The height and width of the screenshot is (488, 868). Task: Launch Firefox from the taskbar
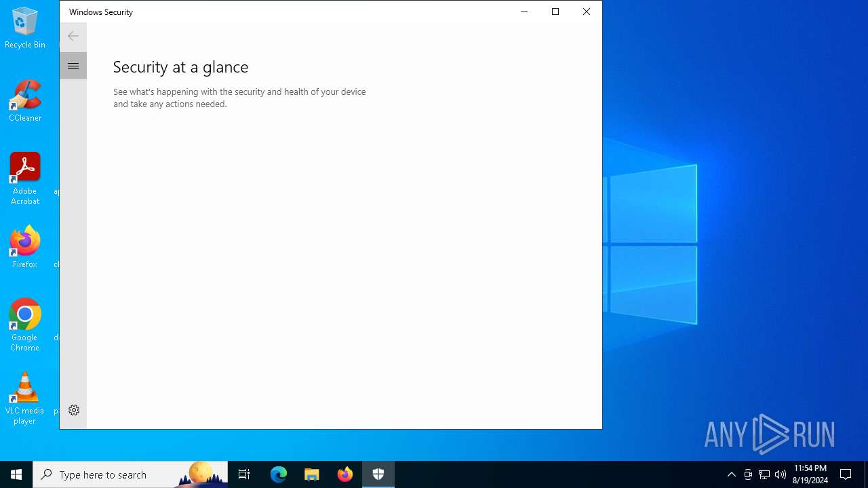click(345, 474)
